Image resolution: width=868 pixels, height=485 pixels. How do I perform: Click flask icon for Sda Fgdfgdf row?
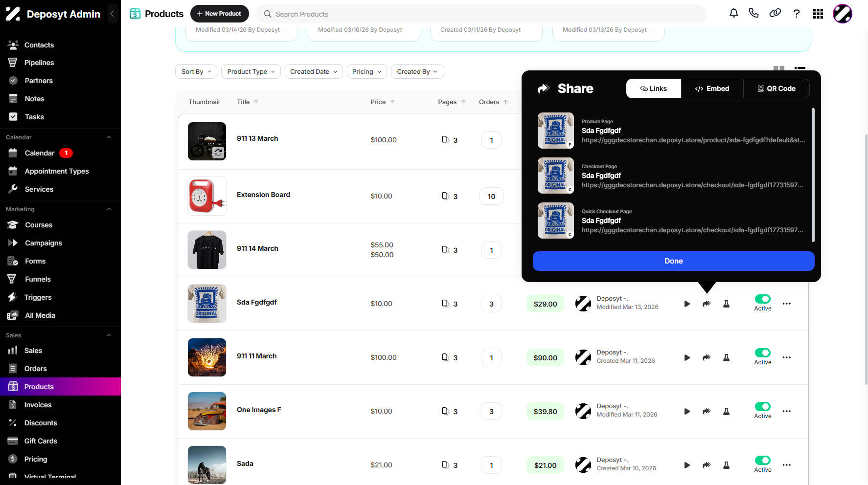(726, 304)
